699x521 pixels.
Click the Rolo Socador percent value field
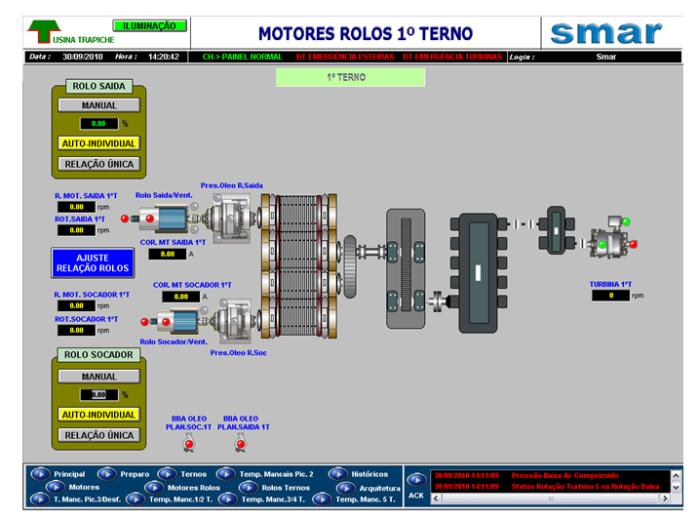pos(99,394)
